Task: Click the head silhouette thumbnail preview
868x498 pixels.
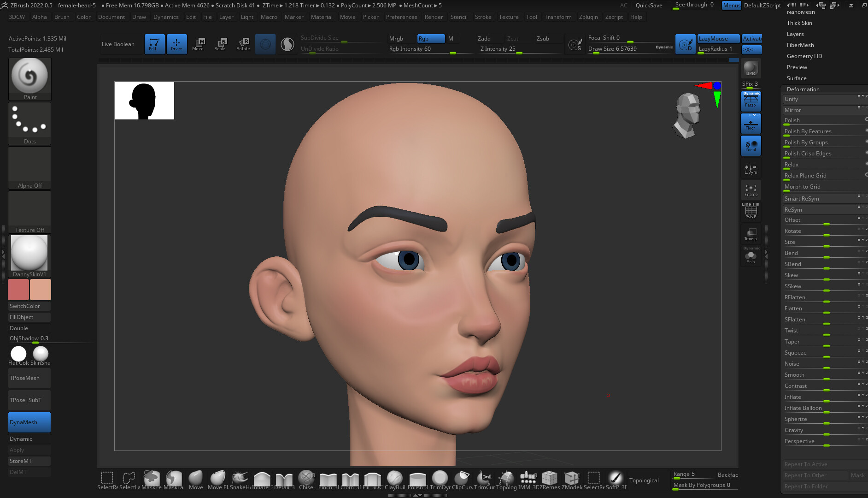Action: tap(144, 101)
